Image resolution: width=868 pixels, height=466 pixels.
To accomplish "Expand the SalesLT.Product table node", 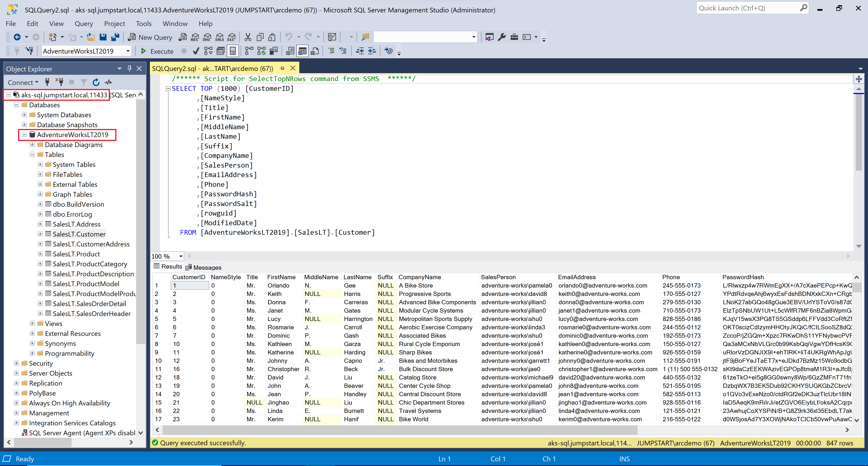I will pos(40,254).
